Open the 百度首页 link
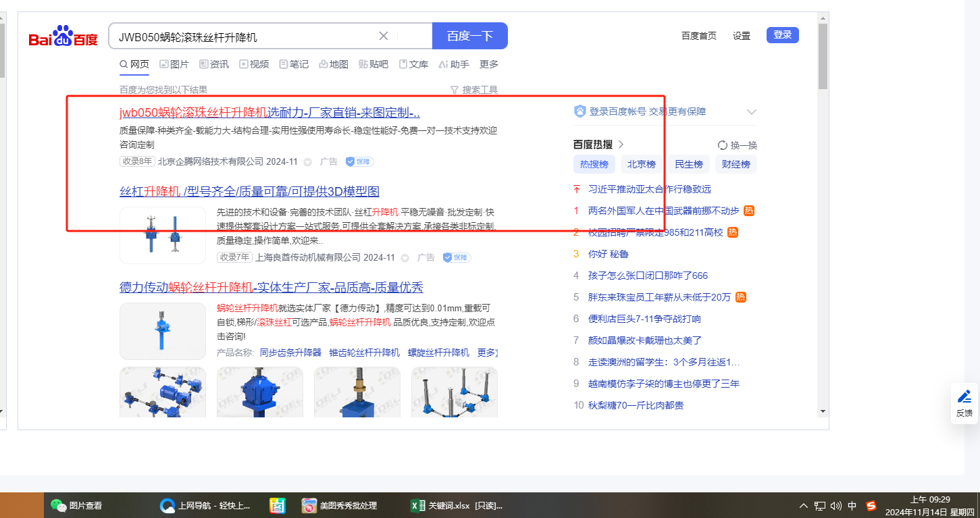Image resolution: width=980 pixels, height=518 pixels. tap(699, 36)
